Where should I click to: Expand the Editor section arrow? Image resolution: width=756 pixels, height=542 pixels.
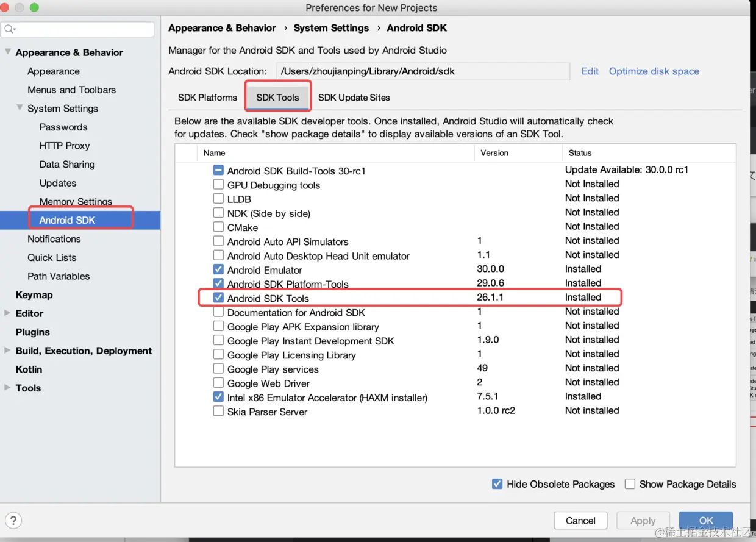(7, 313)
